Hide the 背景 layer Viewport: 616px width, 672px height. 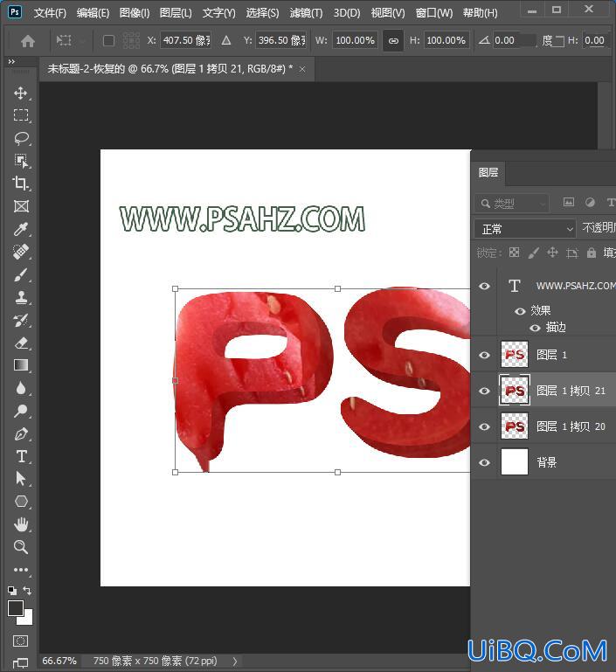click(484, 462)
